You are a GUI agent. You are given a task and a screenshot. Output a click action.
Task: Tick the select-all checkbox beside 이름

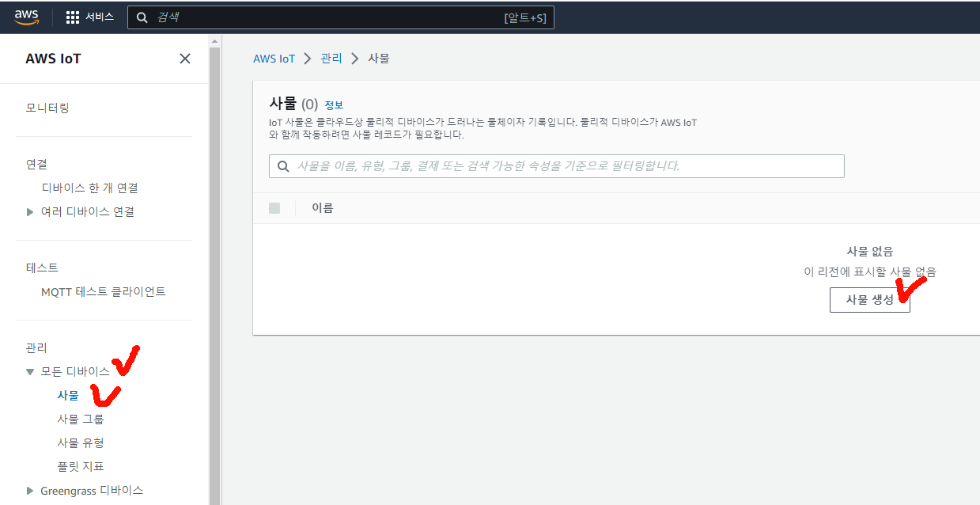274,208
